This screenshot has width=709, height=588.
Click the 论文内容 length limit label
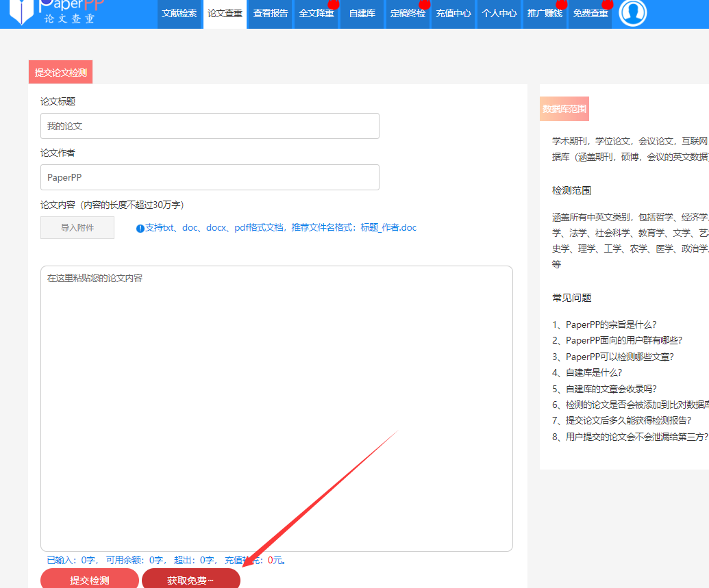(x=112, y=205)
